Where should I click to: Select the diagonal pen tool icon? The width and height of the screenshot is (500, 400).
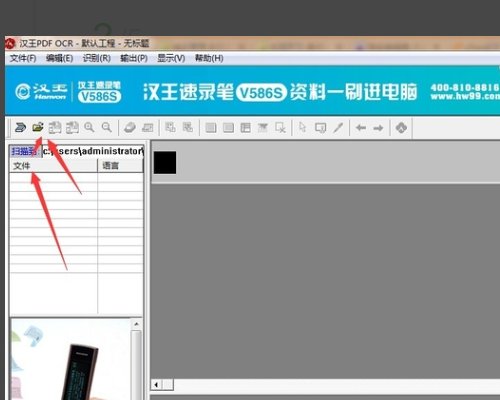(338, 128)
